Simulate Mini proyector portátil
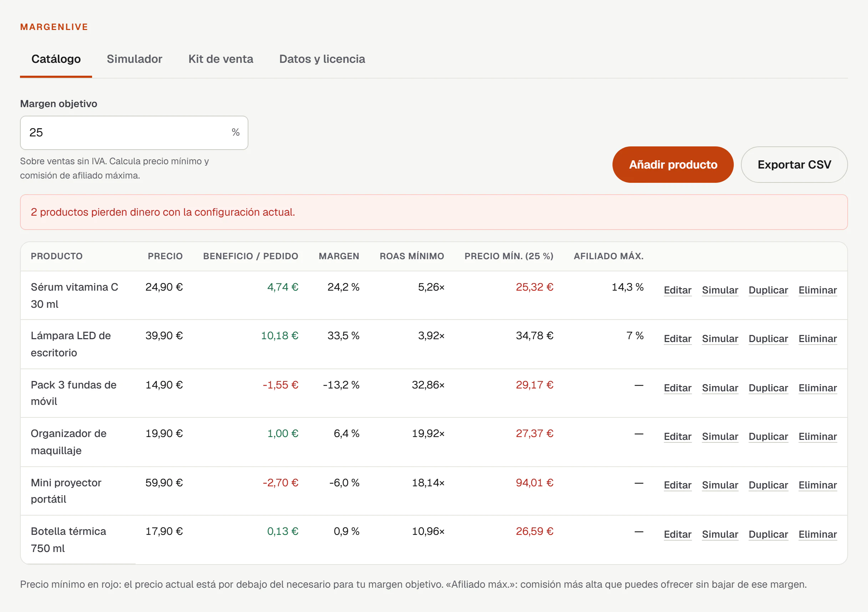This screenshot has height=612, width=868. pos(720,485)
